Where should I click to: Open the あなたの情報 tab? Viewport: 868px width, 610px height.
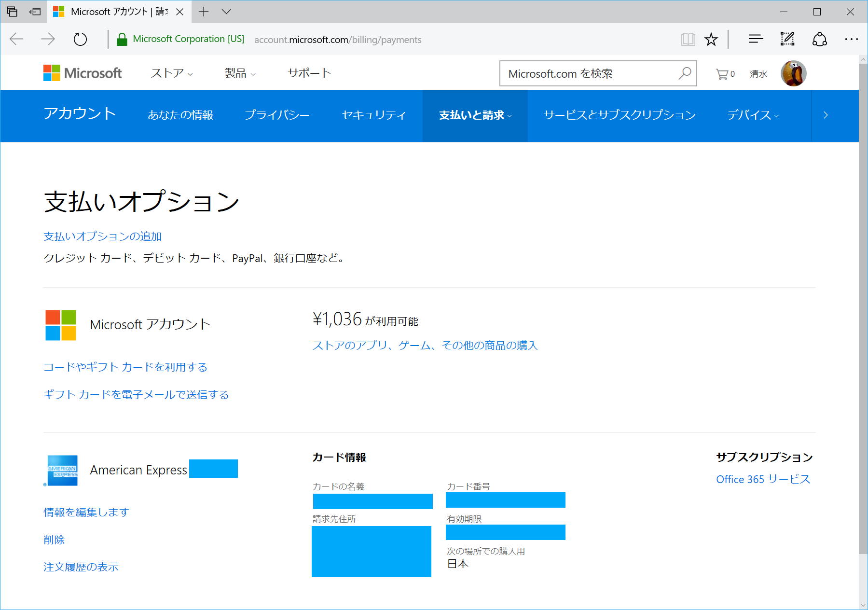[x=180, y=115]
